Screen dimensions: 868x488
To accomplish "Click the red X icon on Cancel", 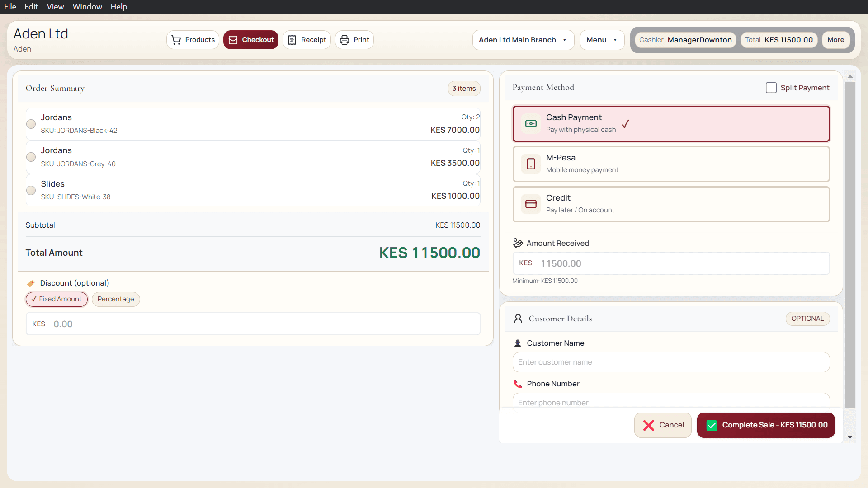I will 649,425.
